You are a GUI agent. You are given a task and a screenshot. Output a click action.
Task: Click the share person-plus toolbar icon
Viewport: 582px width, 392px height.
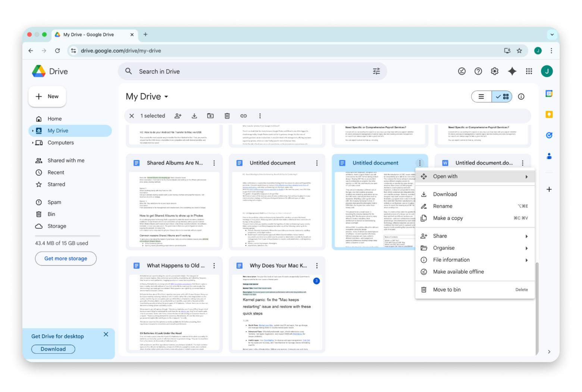click(x=178, y=116)
